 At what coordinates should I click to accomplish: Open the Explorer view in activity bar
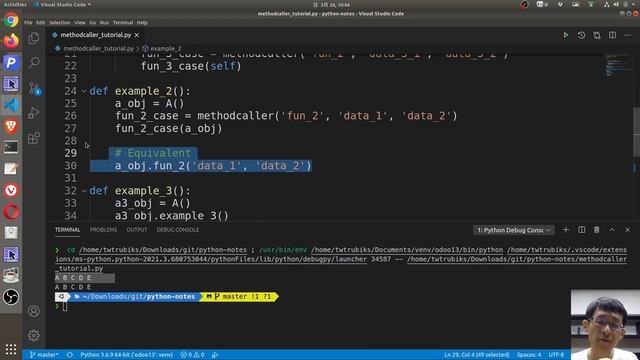click(x=34, y=38)
